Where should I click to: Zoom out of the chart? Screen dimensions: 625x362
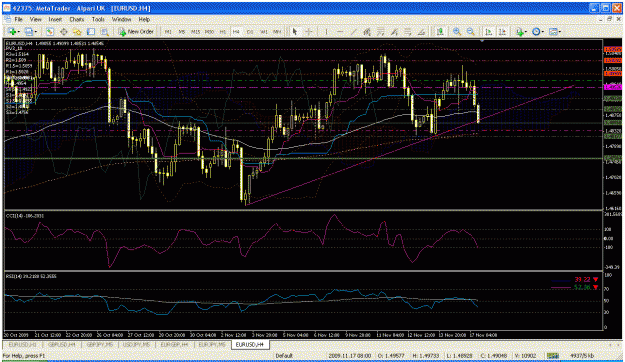click(471, 31)
